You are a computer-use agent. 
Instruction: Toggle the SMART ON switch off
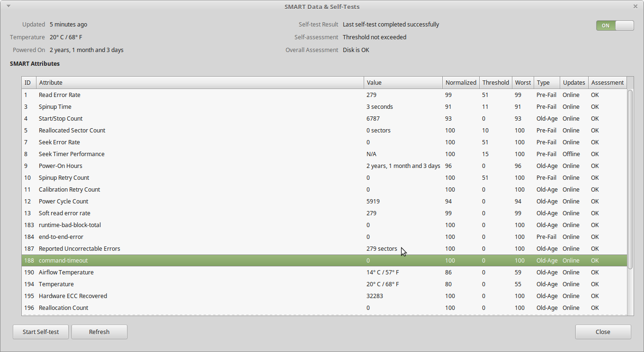[615, 26]
